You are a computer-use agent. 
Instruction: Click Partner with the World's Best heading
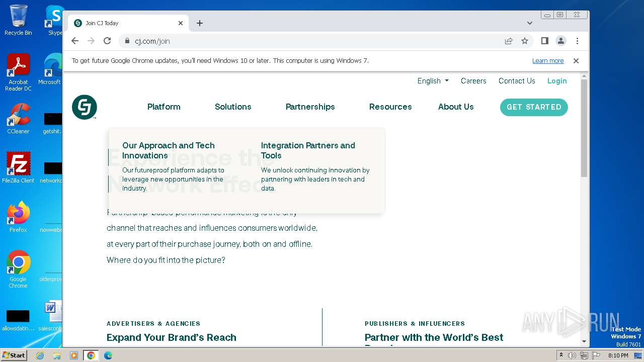tap(434, 337)
